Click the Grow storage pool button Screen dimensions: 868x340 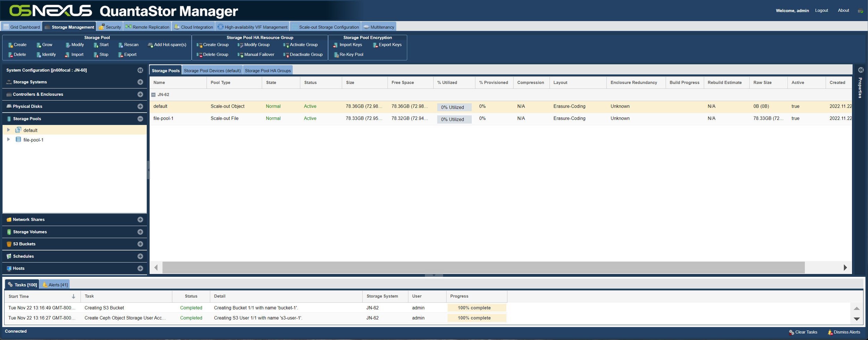pyautogui.click(x=44, y=45)
